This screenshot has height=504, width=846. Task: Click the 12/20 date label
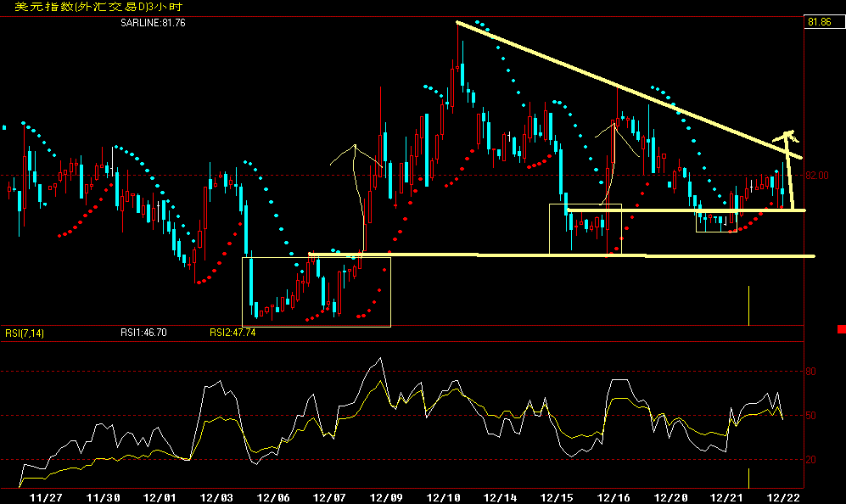pos(670,497)
